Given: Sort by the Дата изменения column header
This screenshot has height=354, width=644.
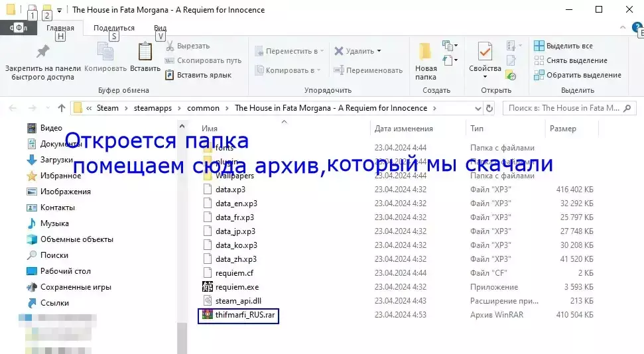Looking at the screenshot, I should point(404,129).
